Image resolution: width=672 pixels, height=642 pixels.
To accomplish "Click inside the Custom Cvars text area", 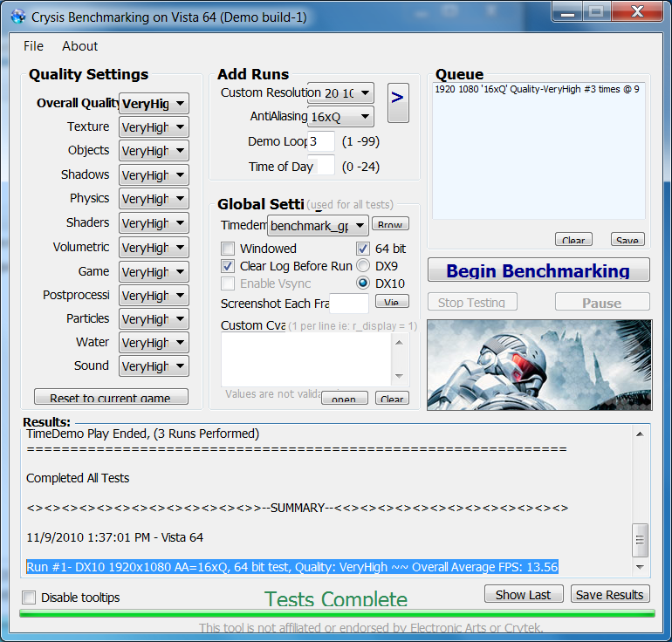I will tap(306, 359).
